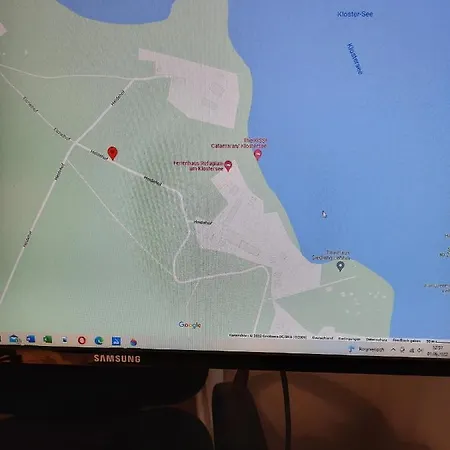Click the volume icon in system tray

420,350
